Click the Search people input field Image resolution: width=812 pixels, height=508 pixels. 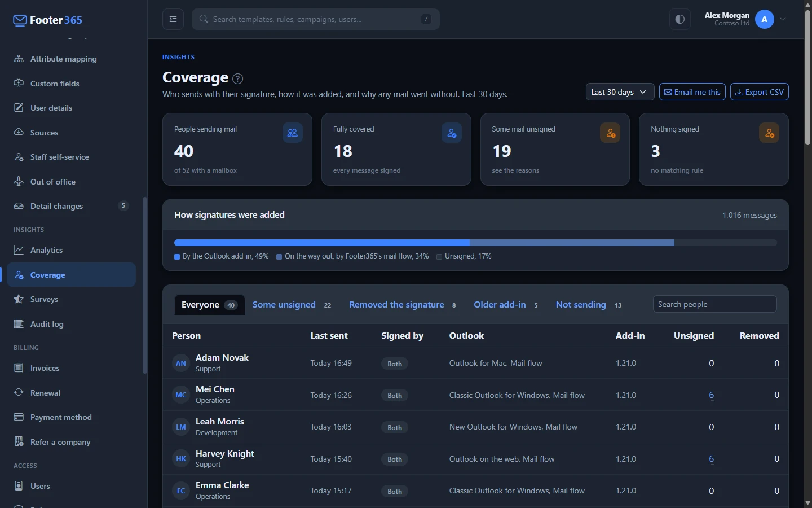714,304
